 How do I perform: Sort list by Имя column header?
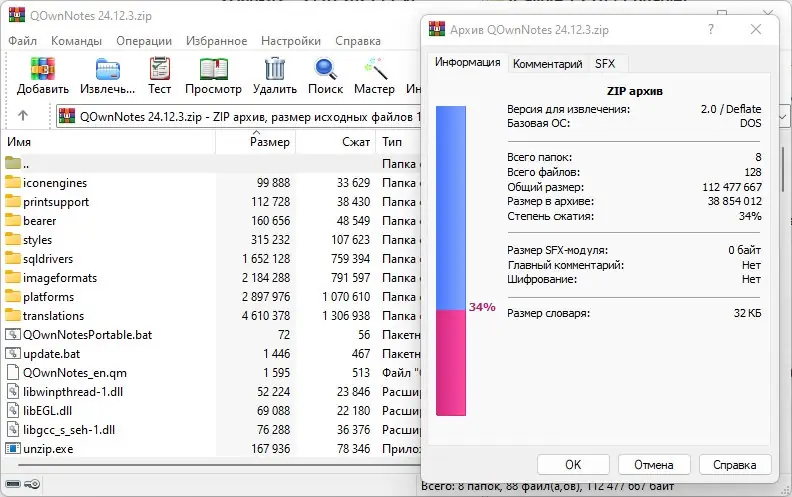coord(110,142)
